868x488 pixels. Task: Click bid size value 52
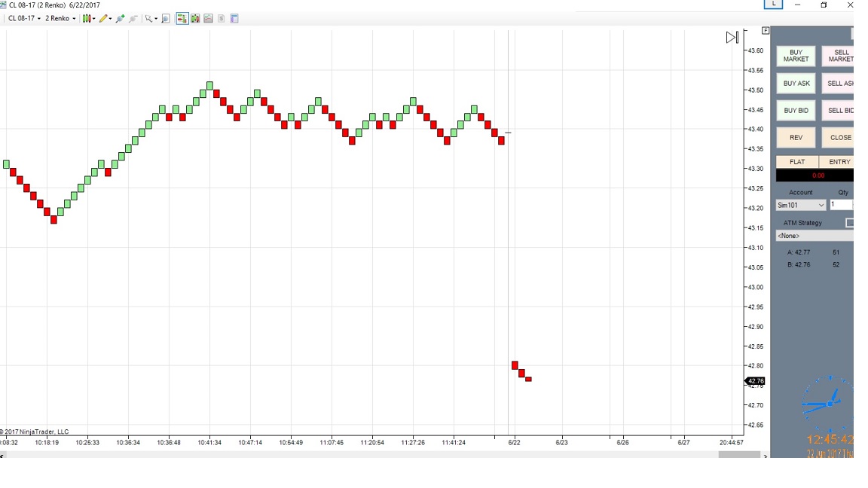[836, 265]
